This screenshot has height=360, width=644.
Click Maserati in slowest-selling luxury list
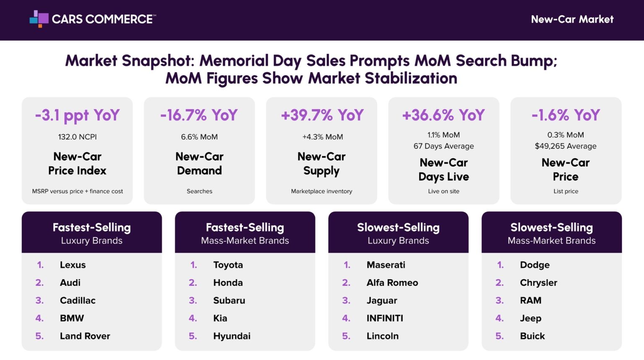tap(386, 265)
